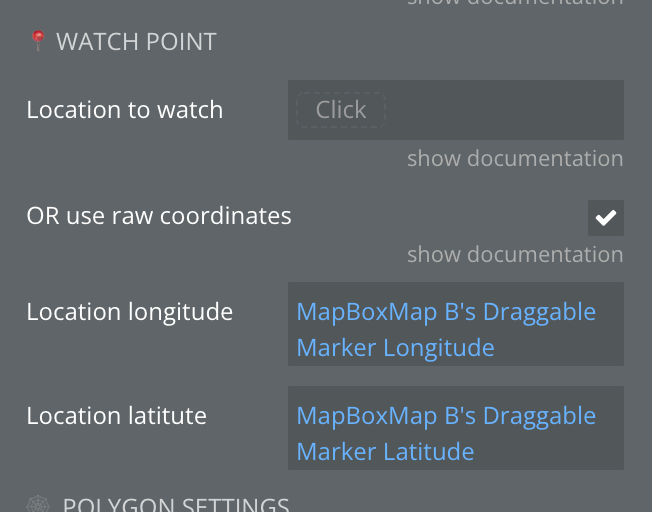Click the Marker Latitude text in the expression

click(x=385, y=452)
